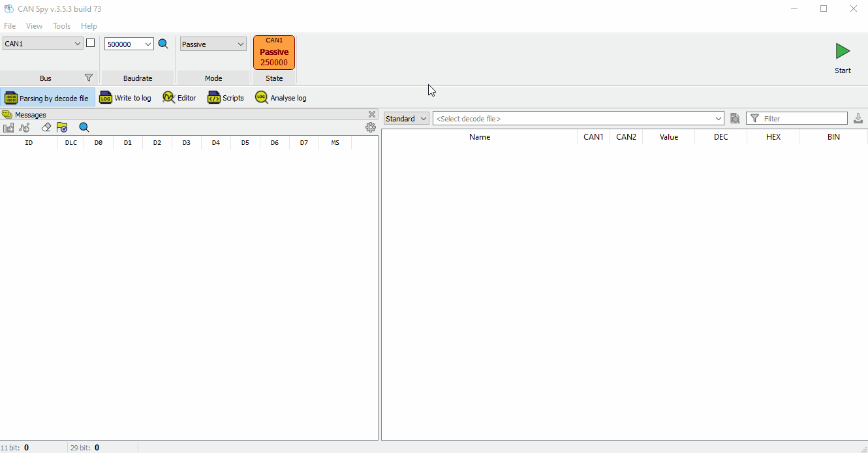Open the 500000 baudrate dropdown
Viewport: 868px width, 453px height.
pos(148,44)
